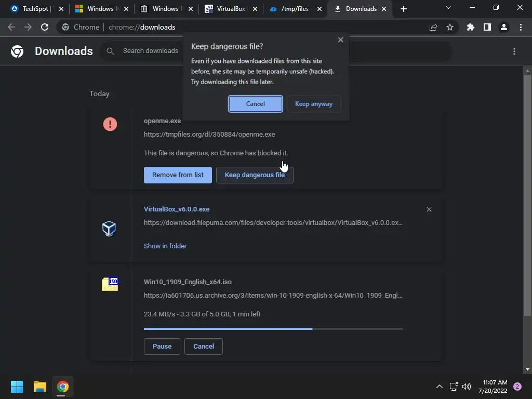This screenshot has width=532, height=399.
Task: Choose Keep anyway in the dialog
Action: [x=313, y=104]
